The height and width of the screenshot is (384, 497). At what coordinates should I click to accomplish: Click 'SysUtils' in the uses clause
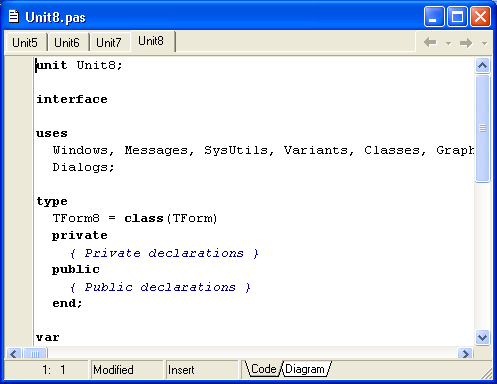pos(236,150)
